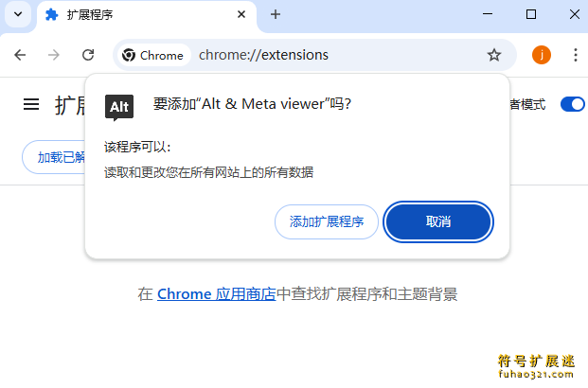Open the Chrome 应用商店 link

[x=217, y=294]
